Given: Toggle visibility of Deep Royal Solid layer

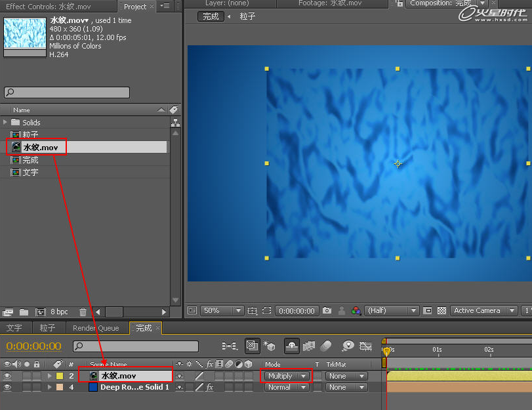Looking at the screenshot, I should [8, 387].
